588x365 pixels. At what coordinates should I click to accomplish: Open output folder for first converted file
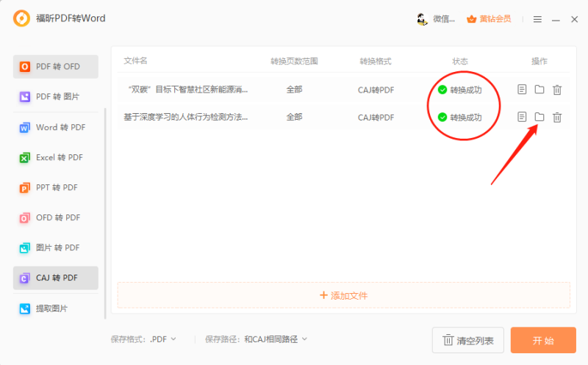[x=539, y=90]
